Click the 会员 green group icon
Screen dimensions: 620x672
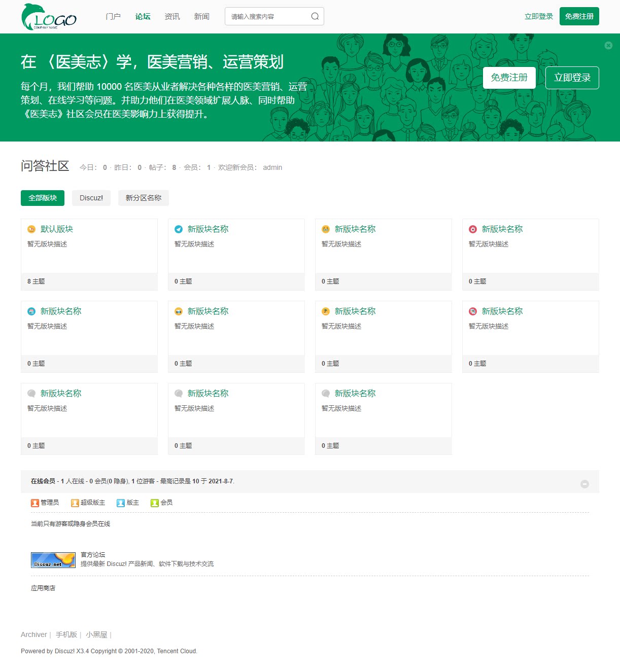click(x=154, y=503)
